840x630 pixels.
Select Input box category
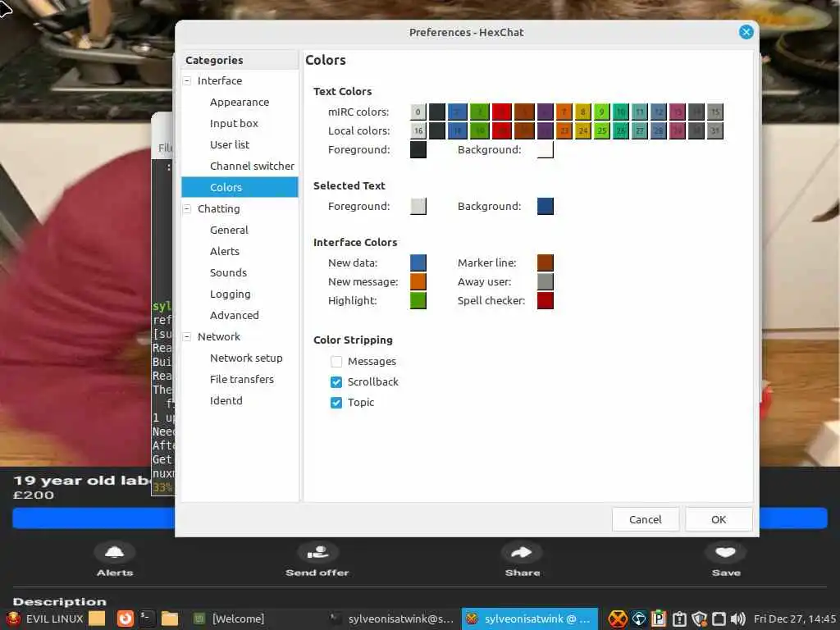coord(240,124)
